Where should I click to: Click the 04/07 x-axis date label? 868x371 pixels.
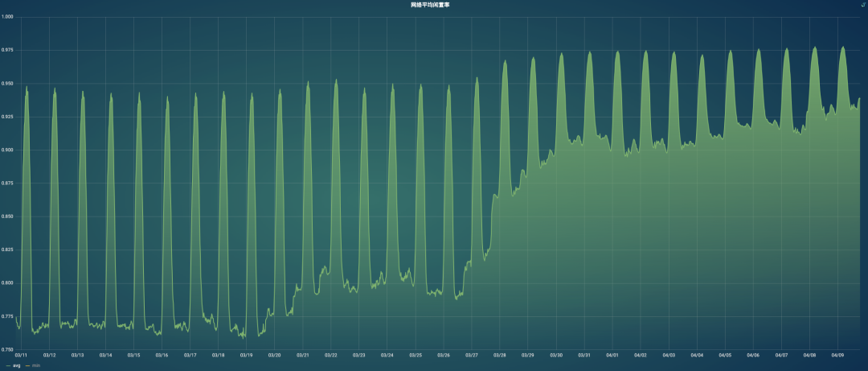(781, 355)
